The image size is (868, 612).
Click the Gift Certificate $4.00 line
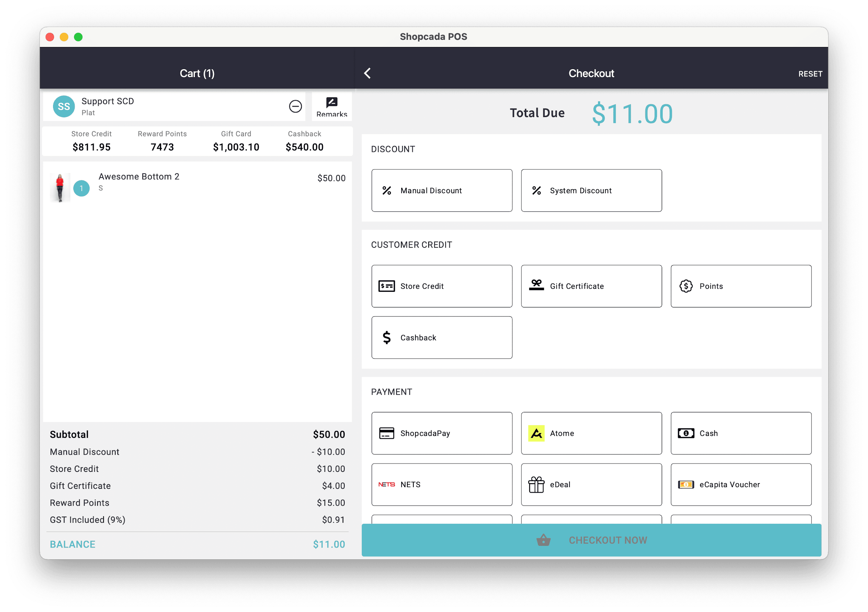[197, 486]
